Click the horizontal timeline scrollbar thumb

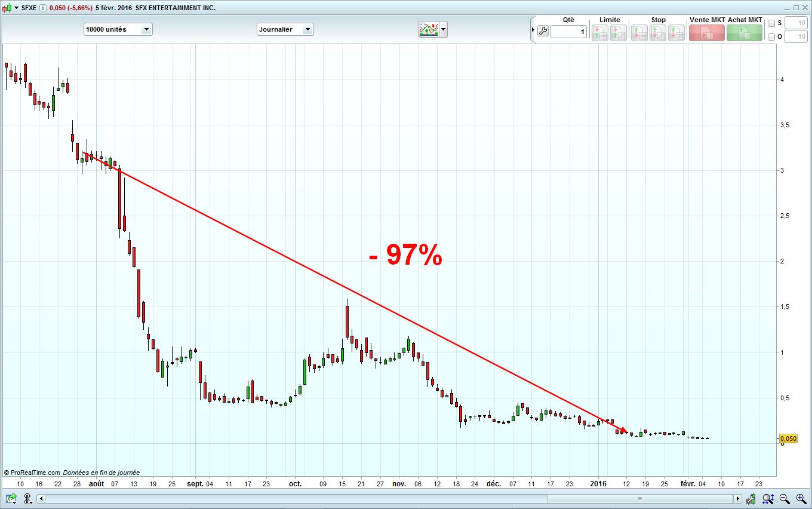[x=640, y=498]
